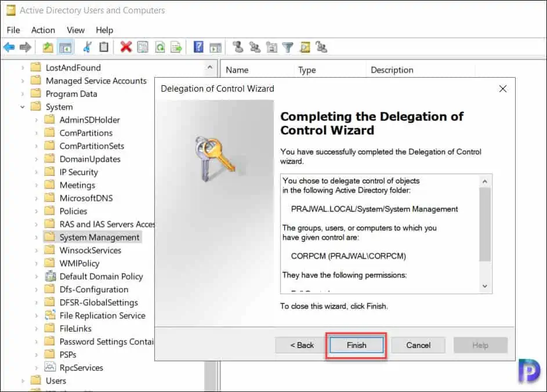This screenshot has height=392, width=547.
Task: Close the Delegation of Control Wizard
Action: [503, 89]
